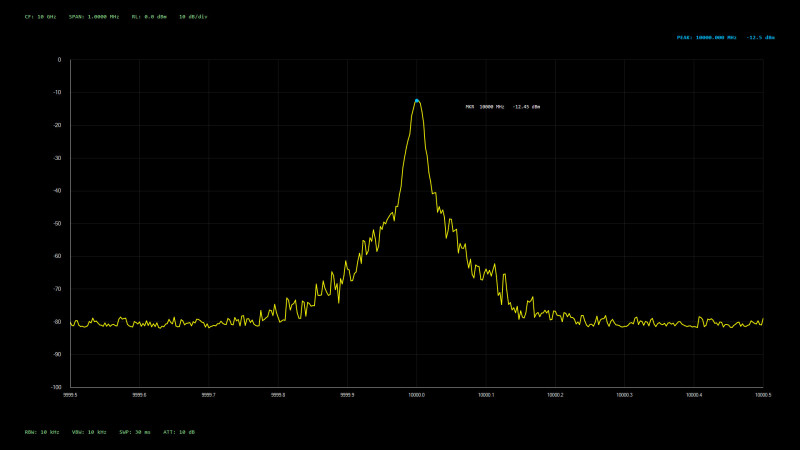The image size is (800, 450).
Task: Click the -50 label on amplitude axis
Action: pyautogui.click(x=57, y=223)
